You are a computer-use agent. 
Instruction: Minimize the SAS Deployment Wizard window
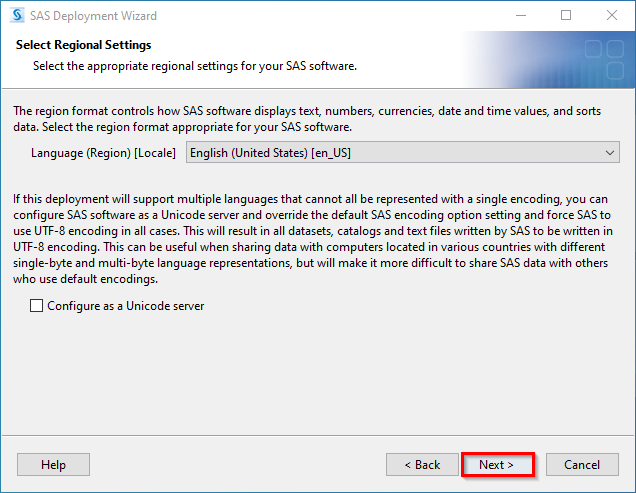[521, 15]
